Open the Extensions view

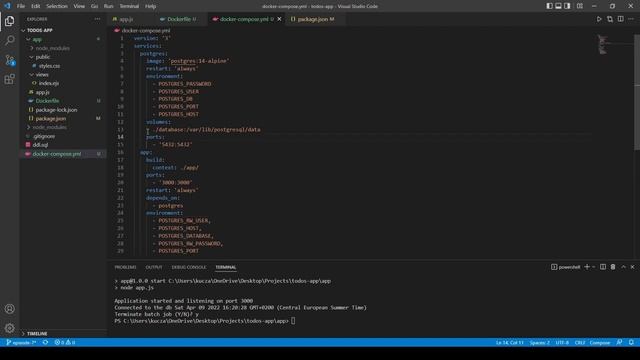click(x=9, y=79)
